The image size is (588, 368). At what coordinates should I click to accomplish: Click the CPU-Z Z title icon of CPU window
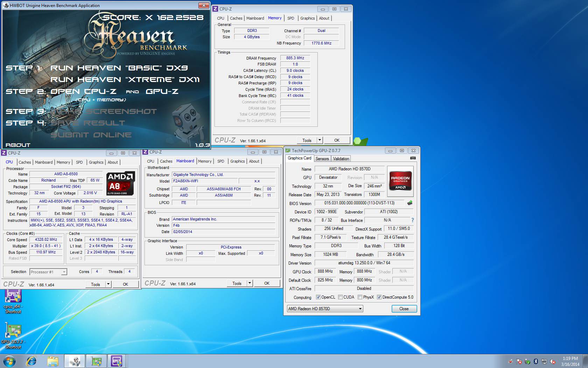4,153
